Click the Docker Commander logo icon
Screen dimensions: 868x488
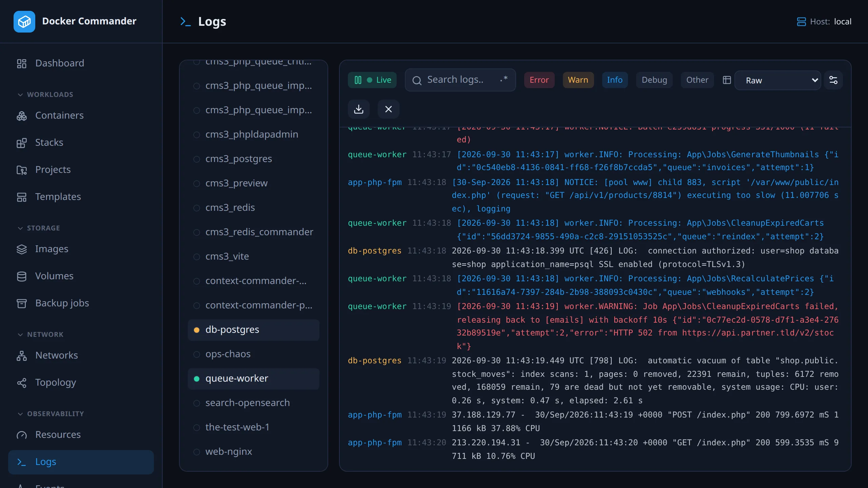click(24, 22)
